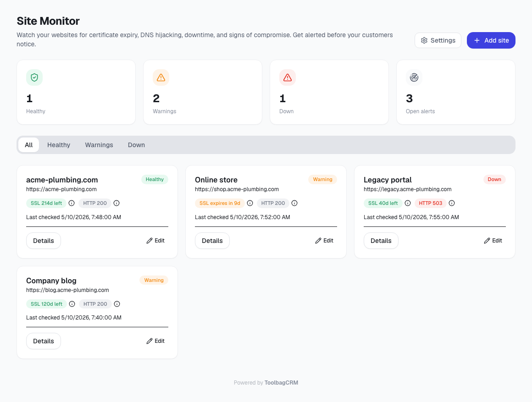532x402 pixels.
Task: Click info icon beside Company blog HTTP 200
Action: (x=116, y=304)
